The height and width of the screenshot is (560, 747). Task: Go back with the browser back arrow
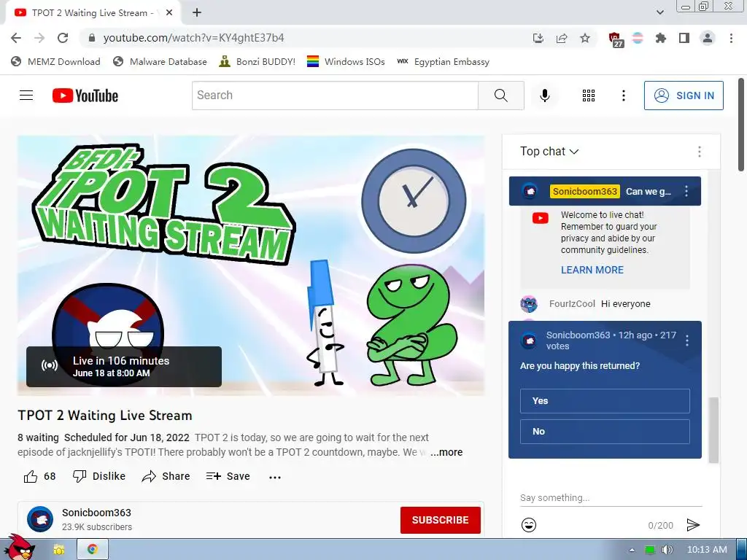16,38
